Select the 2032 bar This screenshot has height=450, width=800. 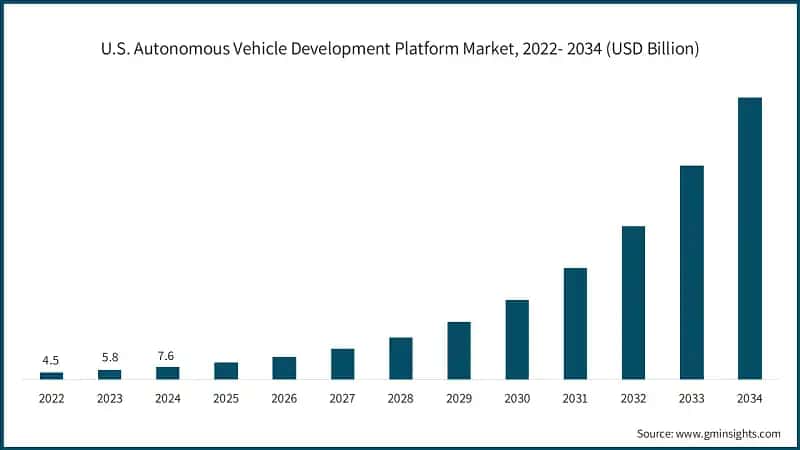634,303
